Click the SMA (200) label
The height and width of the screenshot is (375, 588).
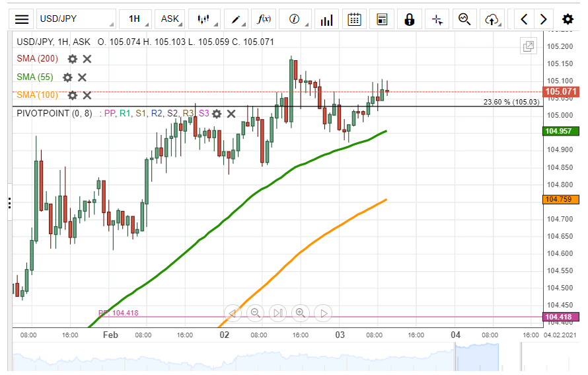pyautogui.click(x=38, y=59)
